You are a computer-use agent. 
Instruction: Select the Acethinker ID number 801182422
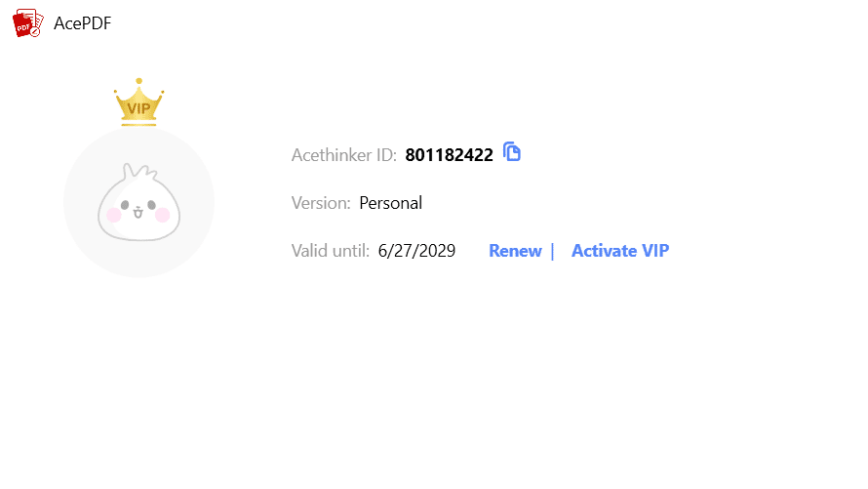pos(449,155)
